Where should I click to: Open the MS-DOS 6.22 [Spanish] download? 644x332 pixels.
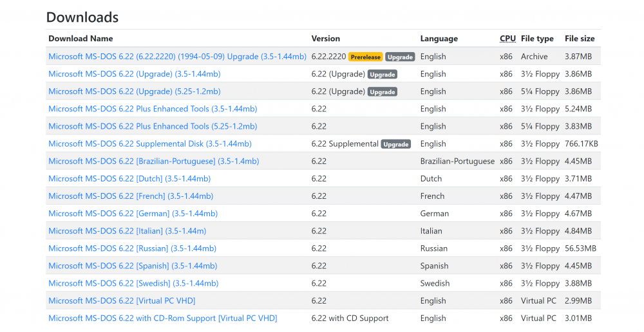point(133,266)
